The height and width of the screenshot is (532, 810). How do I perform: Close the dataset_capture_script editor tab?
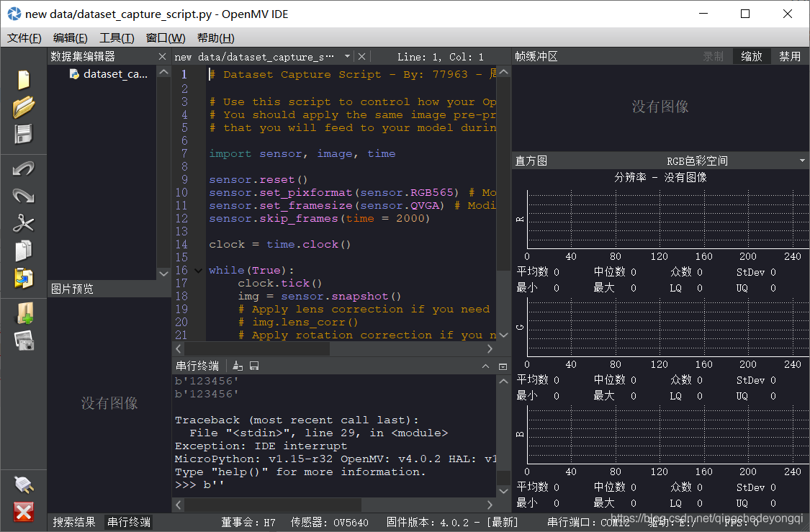(x=362, y=57)
